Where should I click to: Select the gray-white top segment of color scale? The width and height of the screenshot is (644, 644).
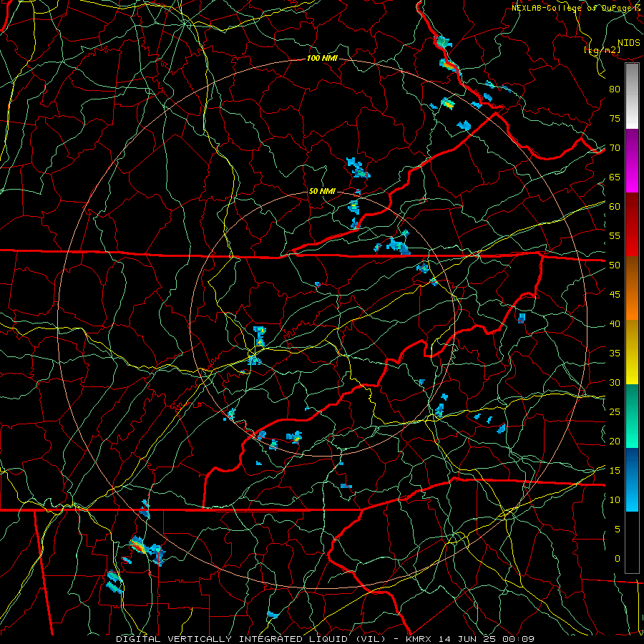tap(632, 96)
